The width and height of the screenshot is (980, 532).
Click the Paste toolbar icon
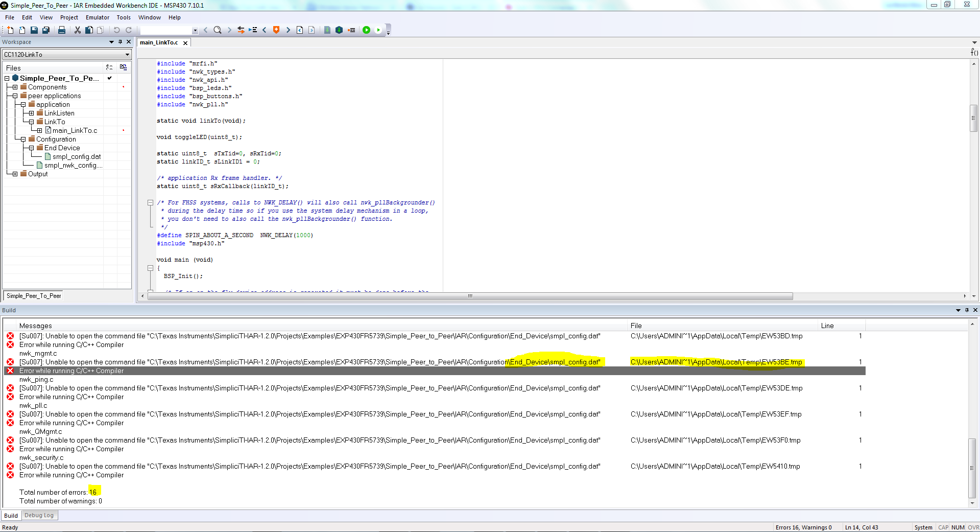click(x=100, y=30)
